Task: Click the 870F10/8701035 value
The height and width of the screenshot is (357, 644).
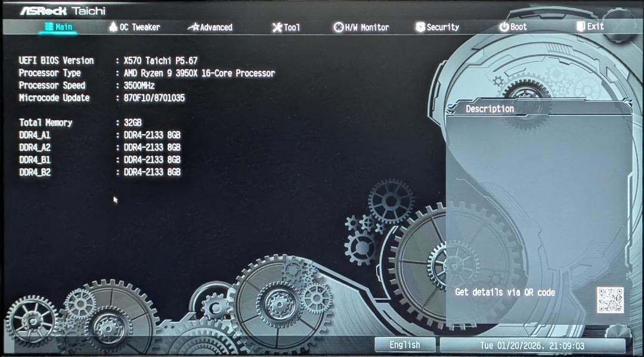Action: (154, 98)
